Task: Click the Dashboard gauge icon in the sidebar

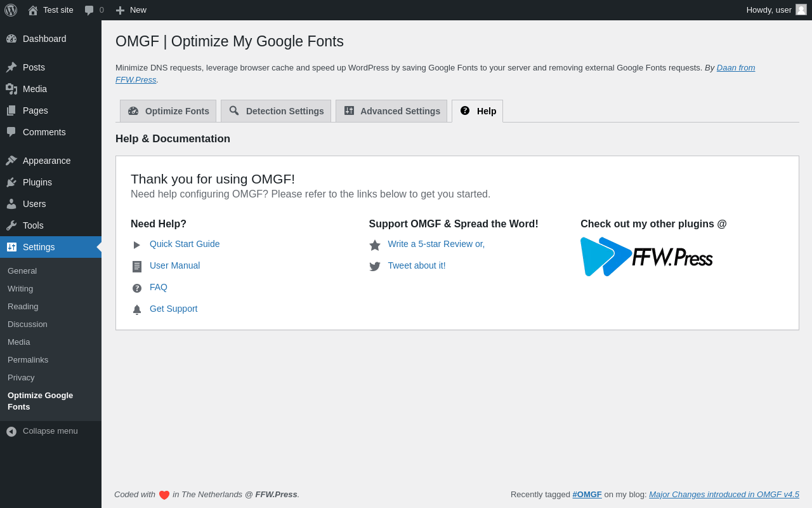Action: tap(11, 39)
